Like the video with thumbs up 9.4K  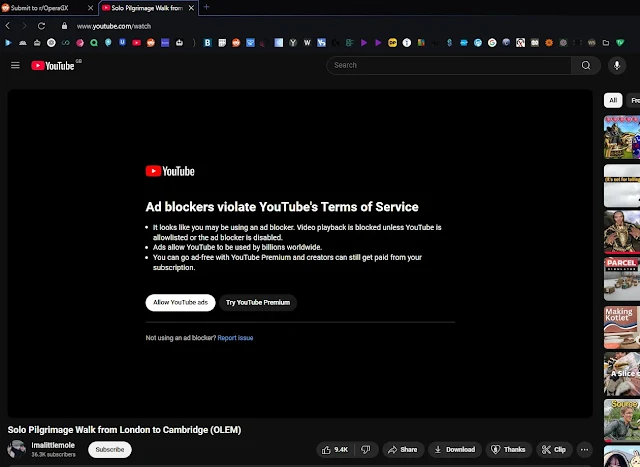(x=335, y=449)
